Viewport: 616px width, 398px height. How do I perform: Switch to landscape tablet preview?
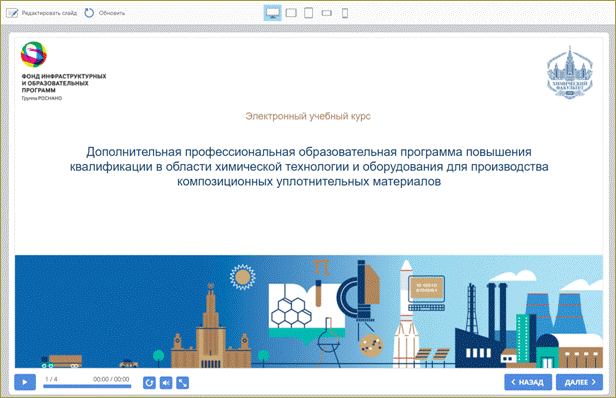coord(291,13)
